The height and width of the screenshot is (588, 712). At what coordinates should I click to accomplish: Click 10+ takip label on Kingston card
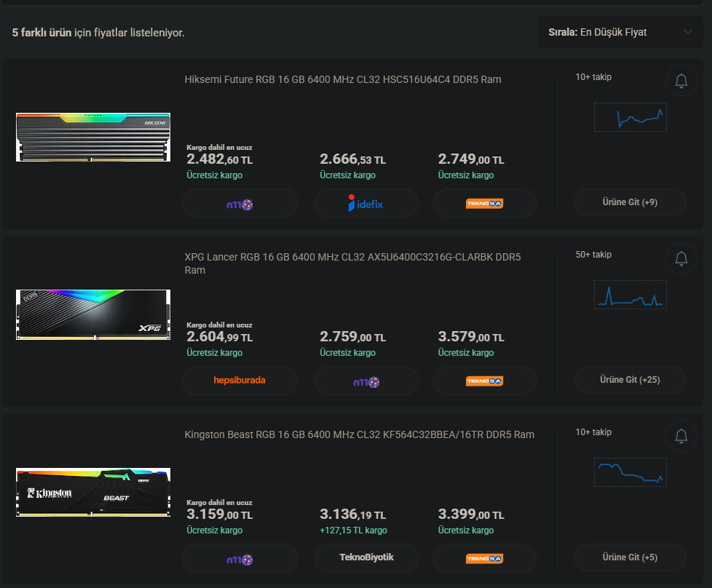point(593,432)
